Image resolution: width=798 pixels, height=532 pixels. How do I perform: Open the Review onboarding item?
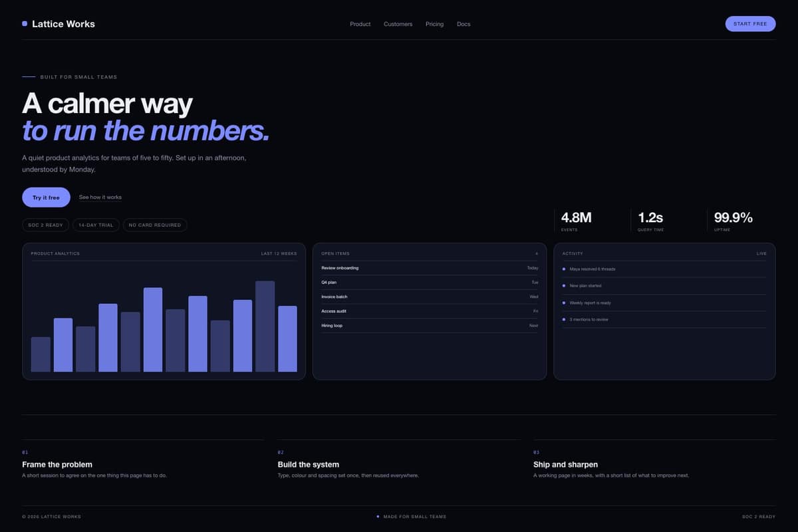(x=430, y=268)
